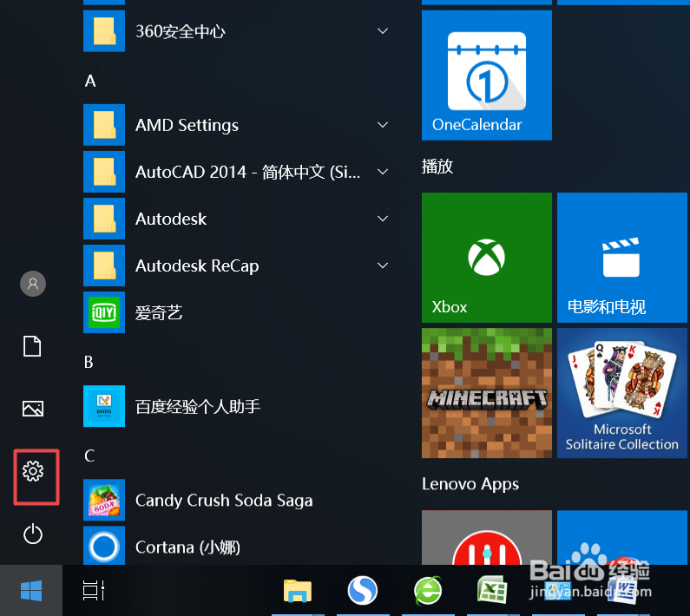
Task: Click the Lenovo Apps group heading
Action: pos(470,484)
